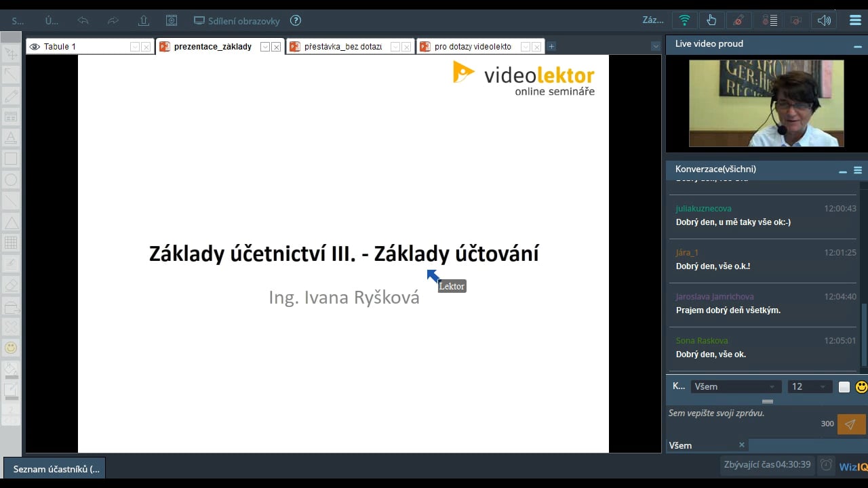This screenshot has width=868, height=488.
Task: Add a new tab with the plus button
Action: [x=551, y=47]
